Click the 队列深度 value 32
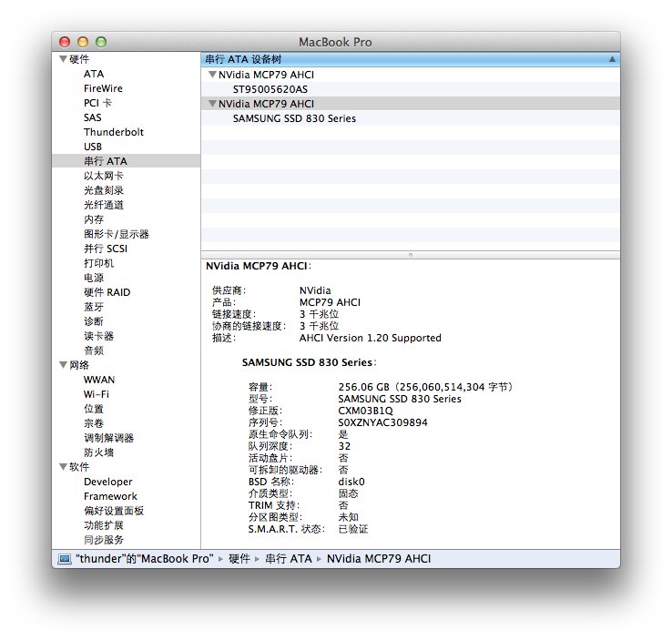 344,446
